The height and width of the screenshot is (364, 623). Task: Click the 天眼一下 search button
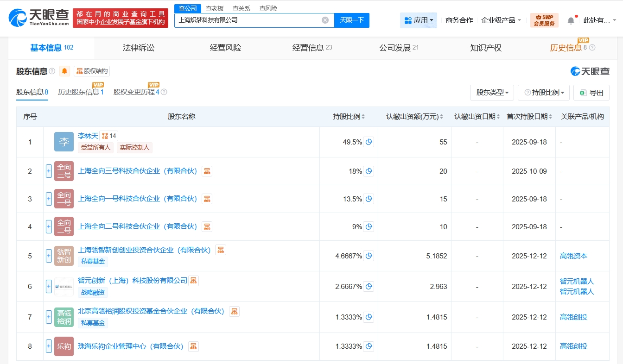pyautogui.click(x=352, y=20)
